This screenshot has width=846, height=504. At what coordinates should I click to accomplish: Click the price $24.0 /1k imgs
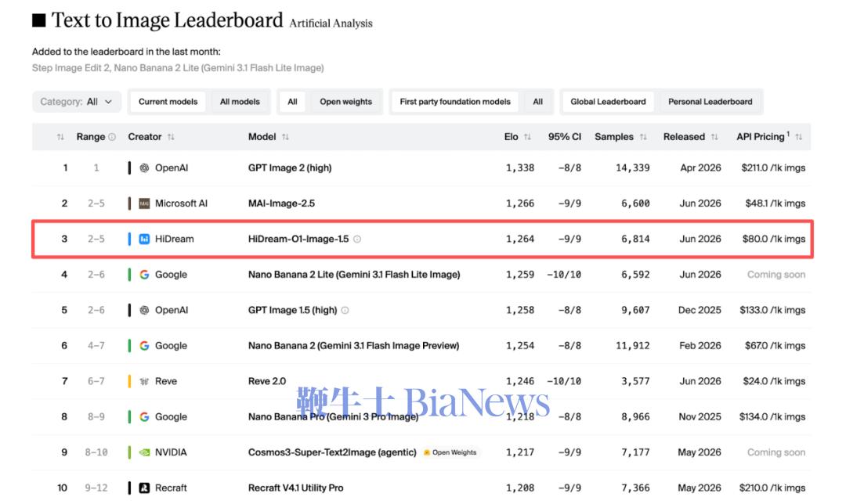click(x=774, y=381)
